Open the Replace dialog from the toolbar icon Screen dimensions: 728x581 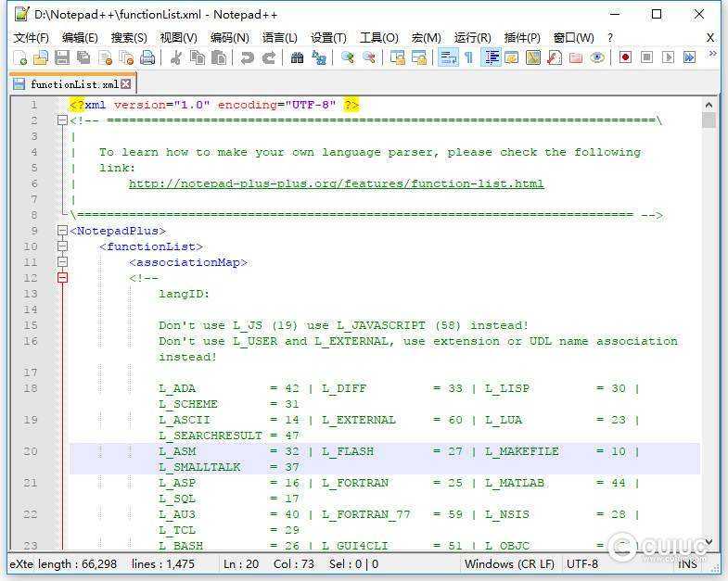[318, 57]
